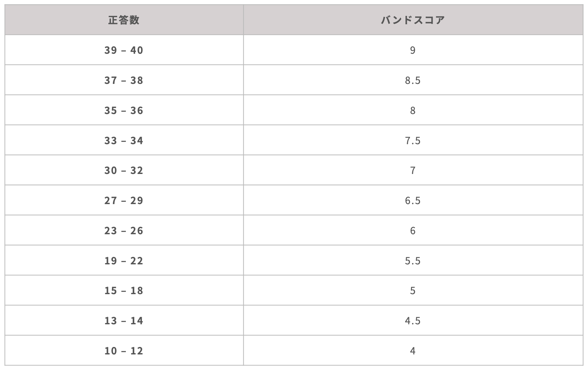The image size is (588, 369).
Task: Click the バンドスコア column header
Action: click(x=413, y=20)
